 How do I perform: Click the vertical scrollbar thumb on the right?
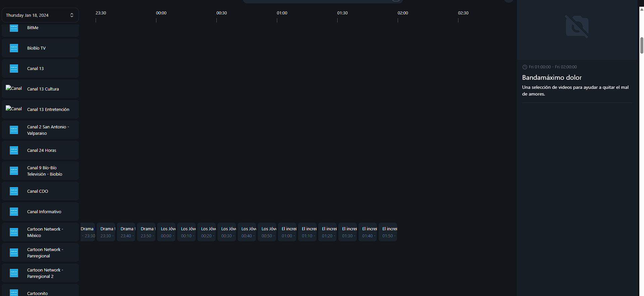(x=641, y=45)
